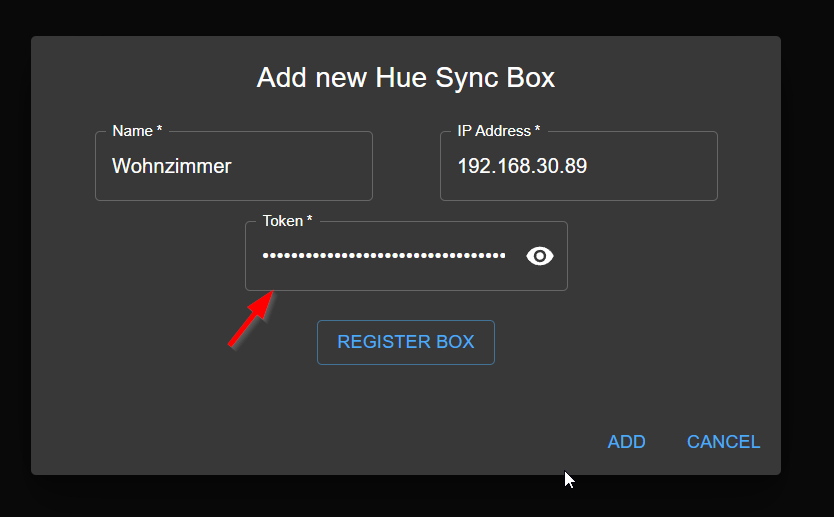The width and height of the screenshot is (834, 517).
Task: Click the REGISTER BOX button
Action: (x=406, y=342)
